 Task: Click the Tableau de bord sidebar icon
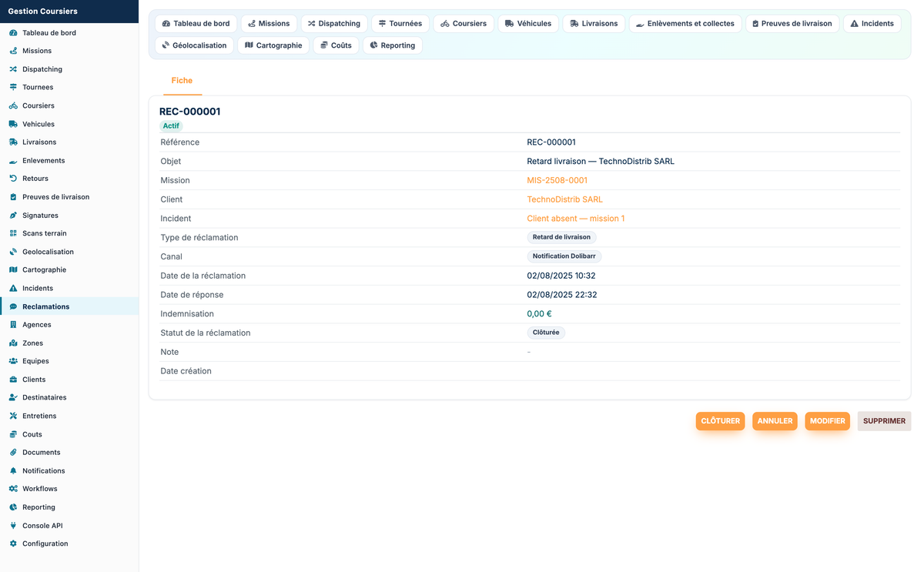pyautogui.click(x=13, y=33)
